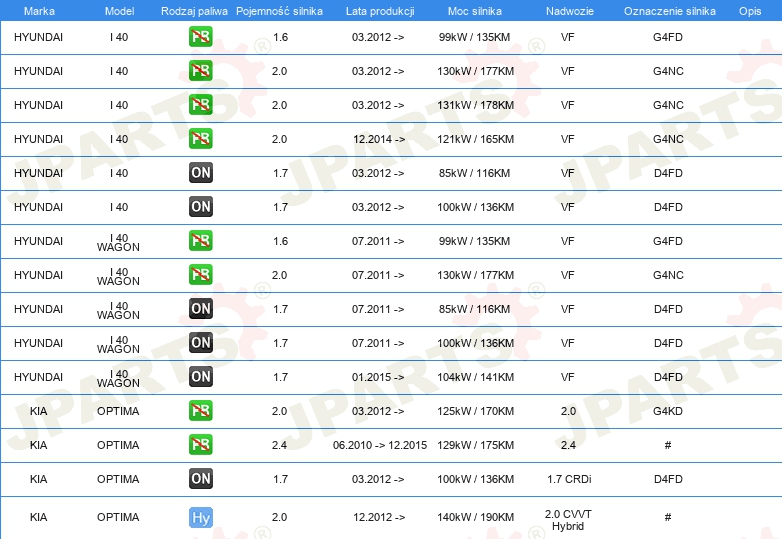Click petrol fuel icon in I 40 130kW / 177KM row
The width and height of the screenshot is (782, 539).
click(200, 71)
